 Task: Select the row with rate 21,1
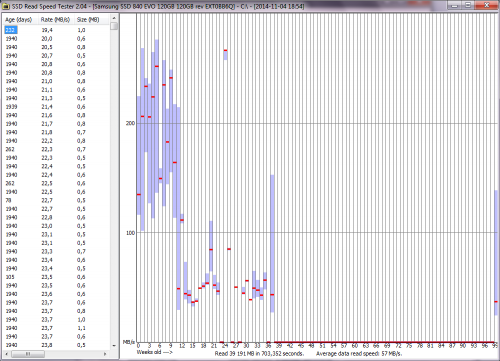[x=56, y=90]
